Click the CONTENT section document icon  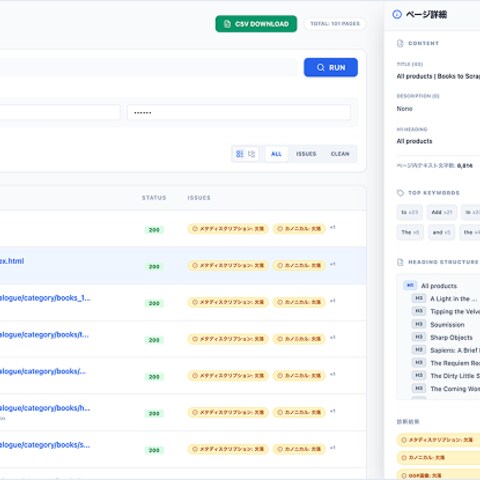point(400,43)
